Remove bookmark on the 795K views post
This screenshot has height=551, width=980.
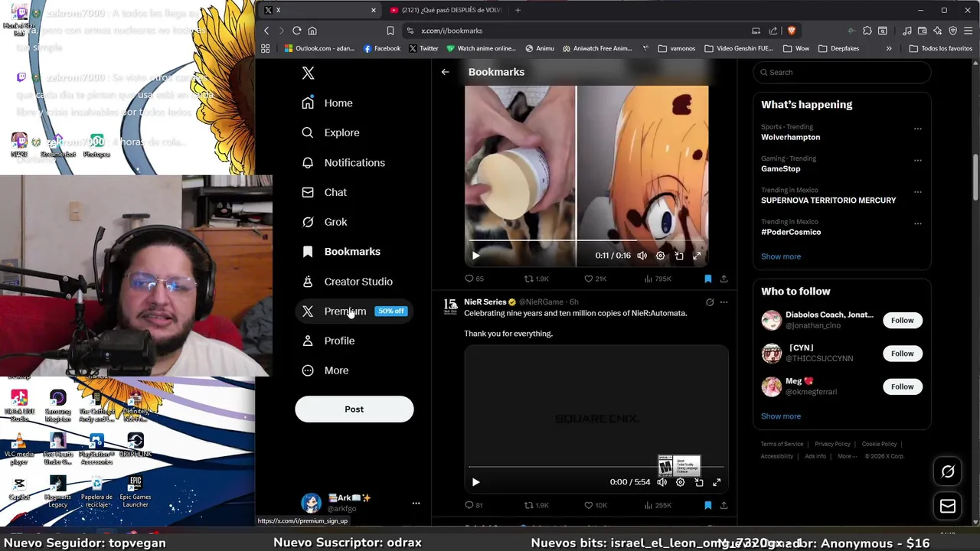coord(708,279)
